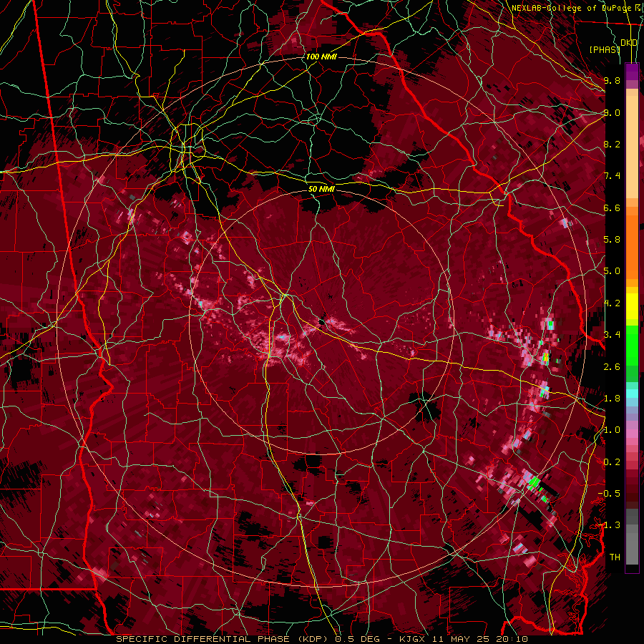The width and height of the screenshot is (644, 644).
Task: Pick the yellow swatch in the color bar
Action: [632, 306]
